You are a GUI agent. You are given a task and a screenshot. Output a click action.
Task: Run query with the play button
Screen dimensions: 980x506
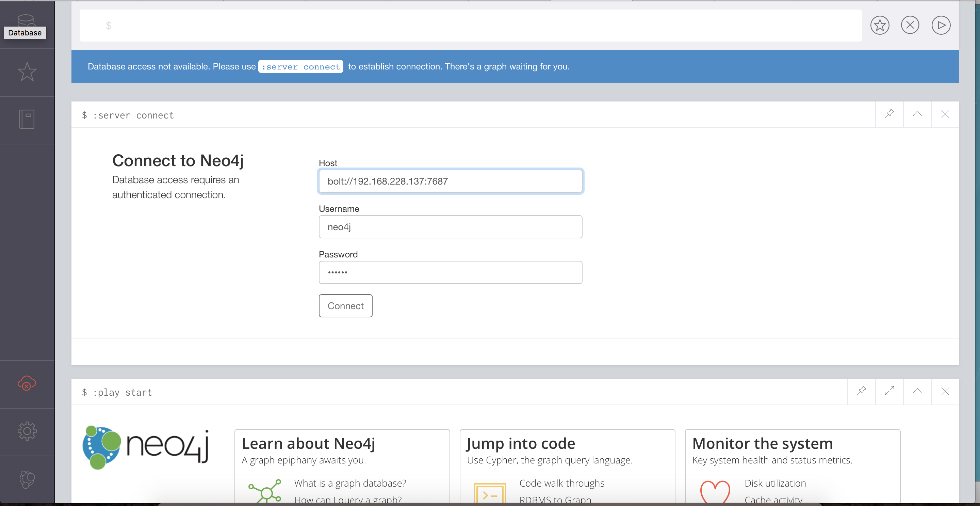[x=941, y=26]
